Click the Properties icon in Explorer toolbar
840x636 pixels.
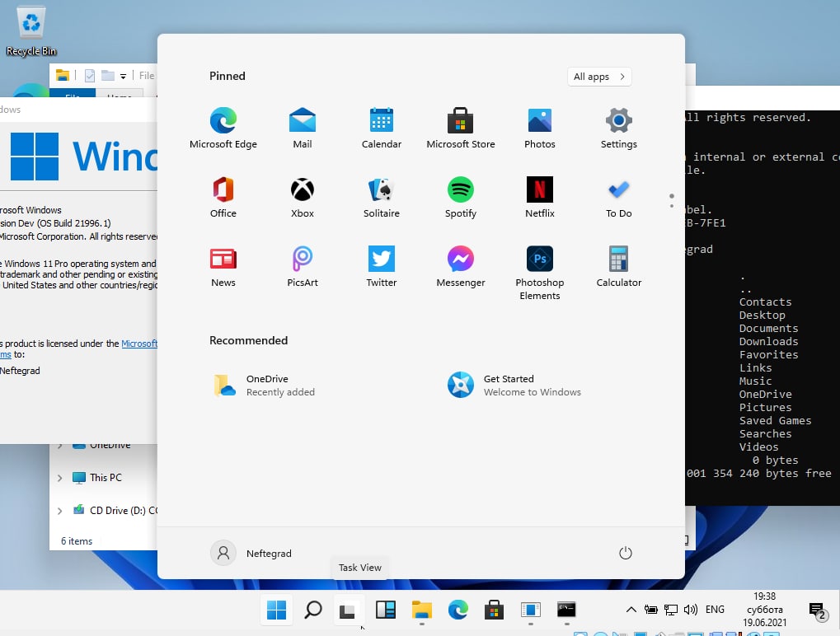click(90, 76)
